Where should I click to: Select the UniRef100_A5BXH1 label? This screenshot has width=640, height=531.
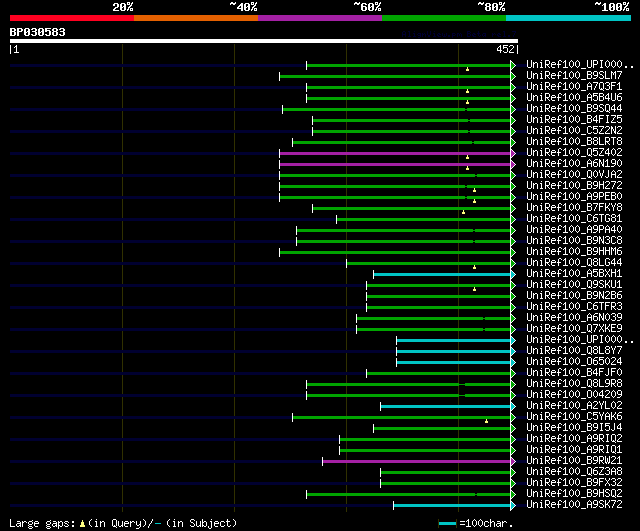click(574, 274)
